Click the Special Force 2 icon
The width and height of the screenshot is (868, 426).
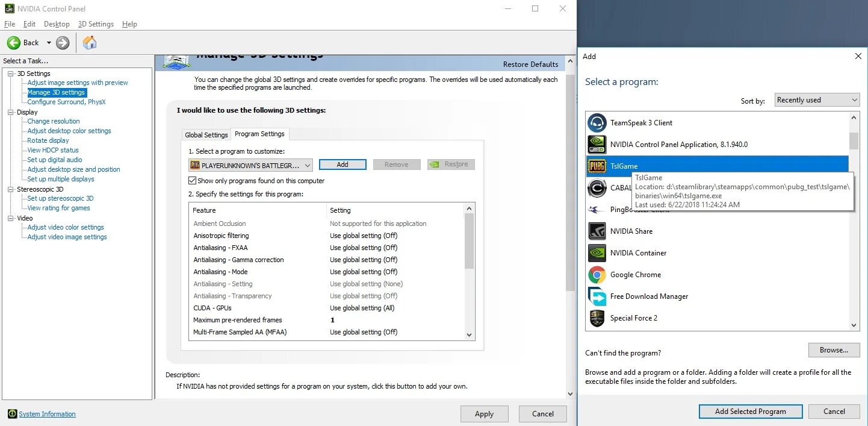(x=597, y=318)
